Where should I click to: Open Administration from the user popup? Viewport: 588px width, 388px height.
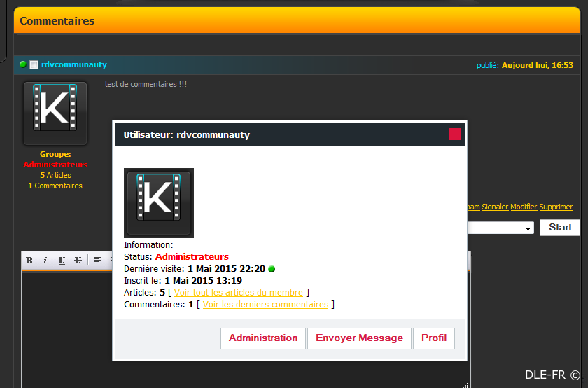tap(263, 338)
